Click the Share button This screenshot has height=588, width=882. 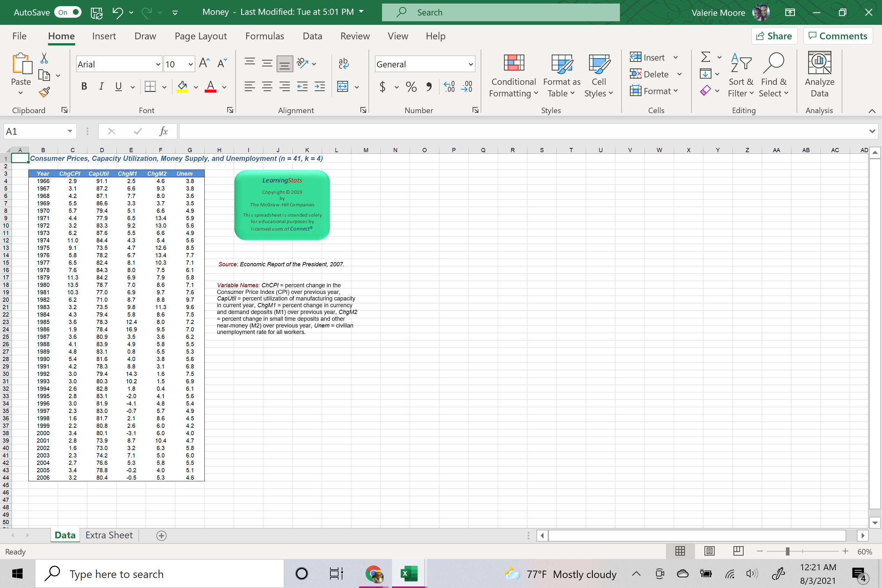pyautogui.click(x=774, y=36)
